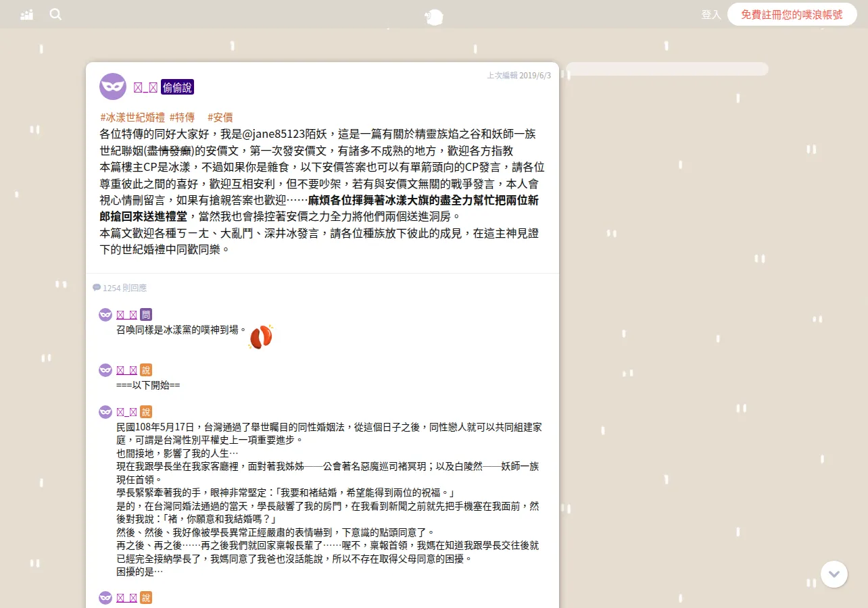The width and height of the screenshot is (868, 608).
Task: Click the 偷偷說 qualifier badge
Action: coord(177,86)
